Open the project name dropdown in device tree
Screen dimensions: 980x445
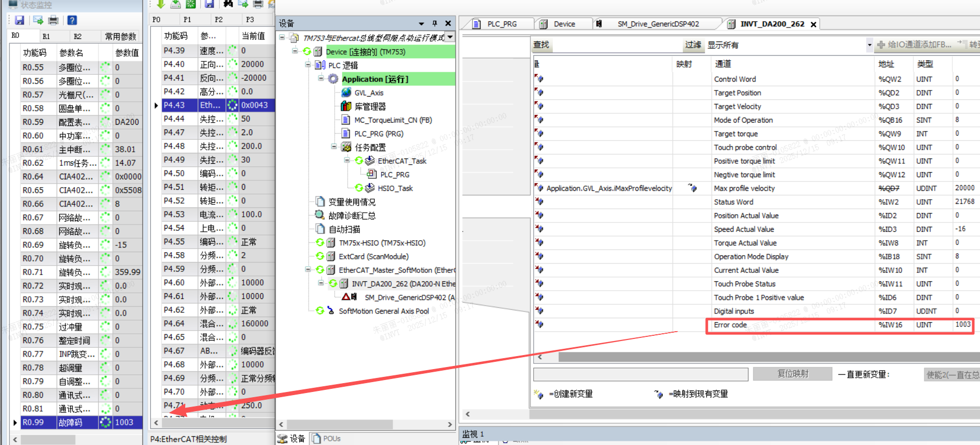[x=450, y=37]
